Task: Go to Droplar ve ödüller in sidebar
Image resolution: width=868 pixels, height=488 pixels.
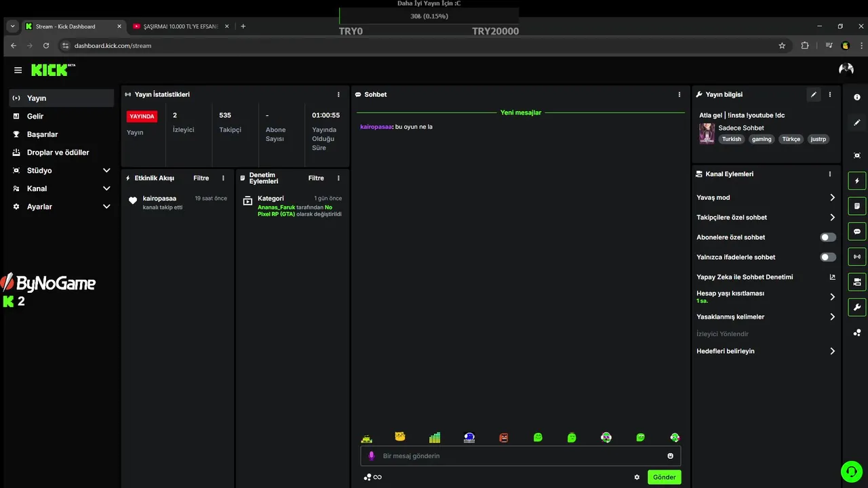Action: pos(62,152)
